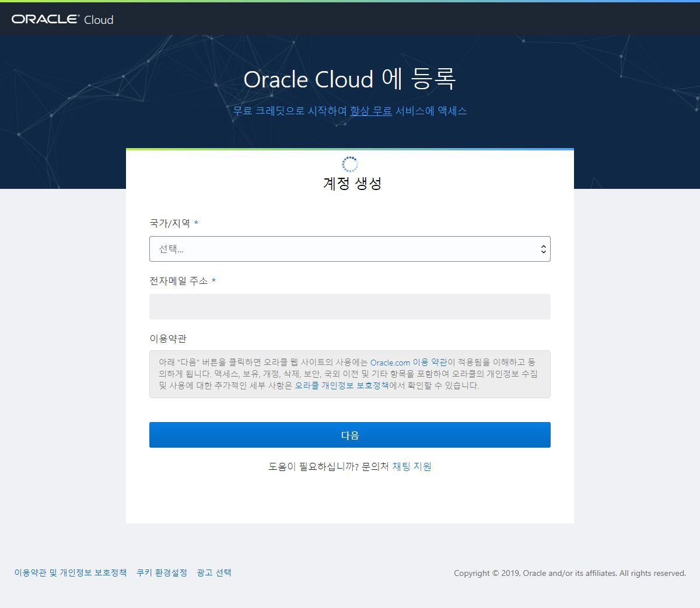Open the Oracle.com 이용 약관 link
700x608 pixels.
[x=408, y=363]
